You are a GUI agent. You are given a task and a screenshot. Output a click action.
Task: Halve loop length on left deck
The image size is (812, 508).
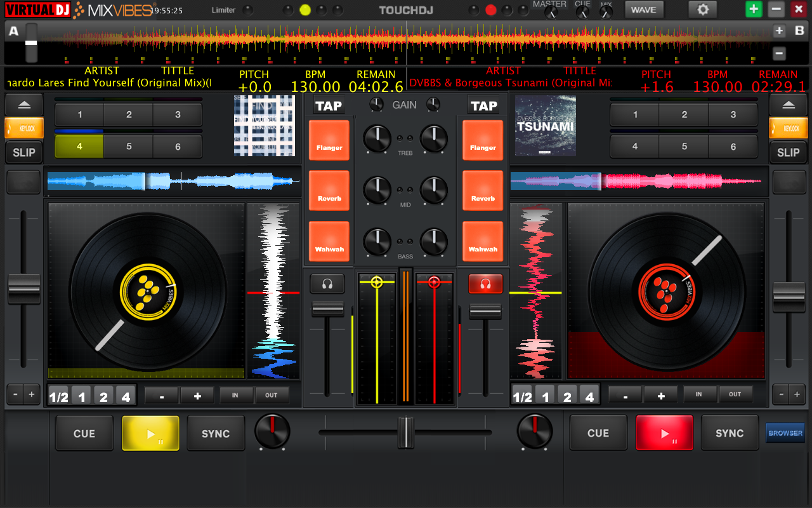pyautogui.click(x=162, y=396)
